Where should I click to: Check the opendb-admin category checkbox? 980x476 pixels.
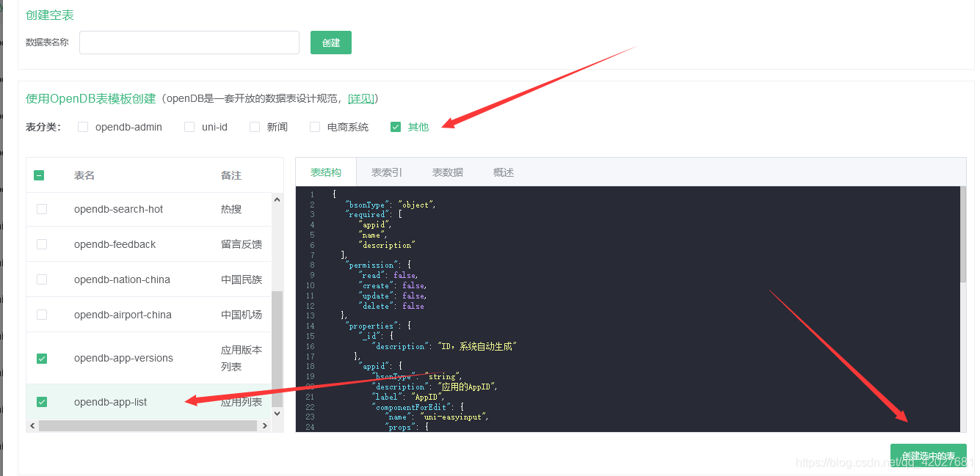83,127
